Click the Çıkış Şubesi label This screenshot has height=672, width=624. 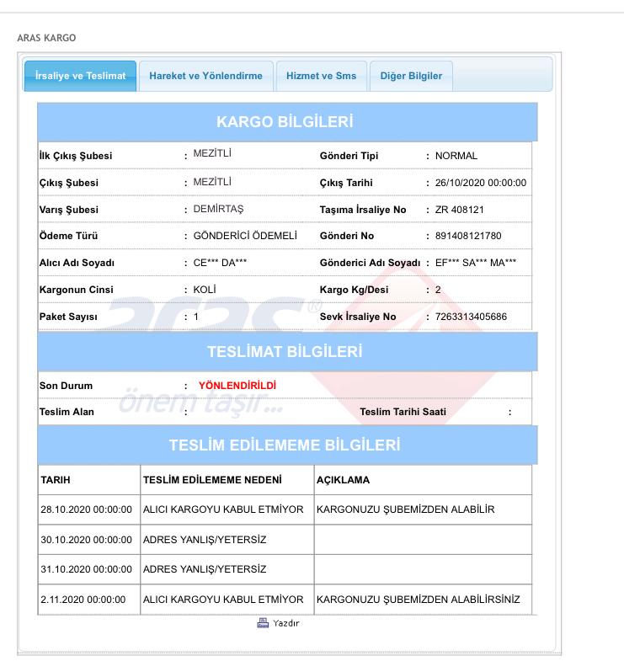click(x=68, y=183)
